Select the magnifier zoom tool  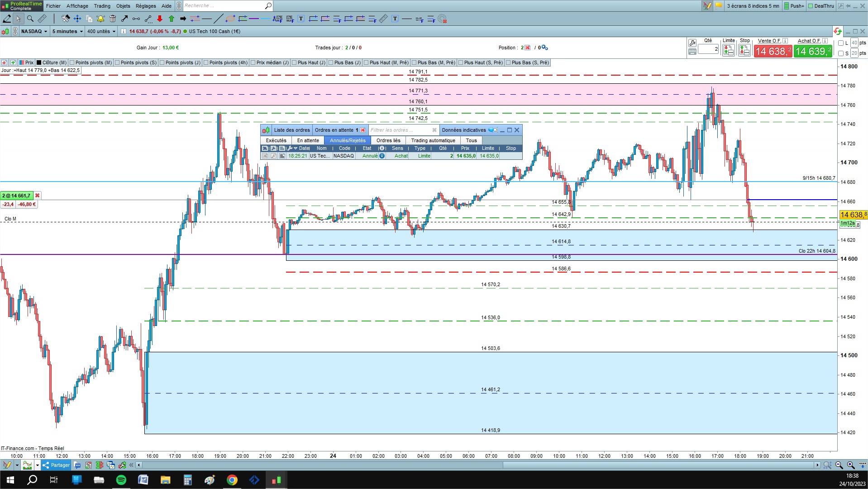30,19
